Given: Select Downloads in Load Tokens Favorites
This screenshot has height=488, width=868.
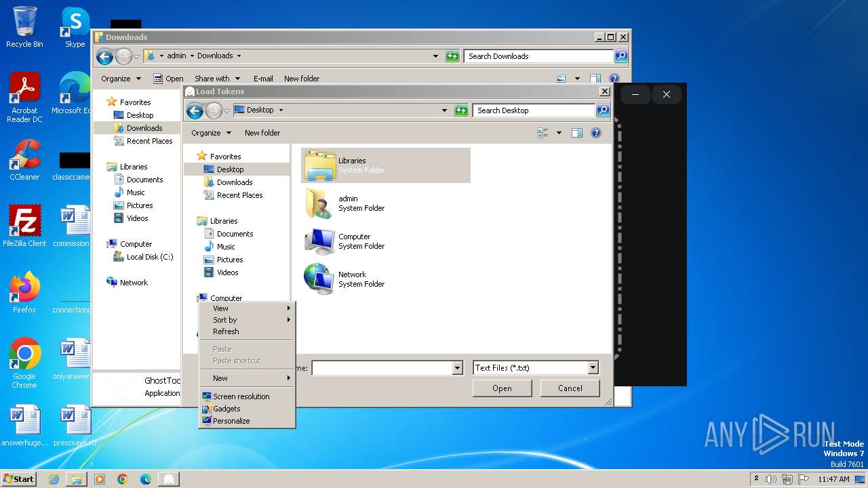Looking at the screenshot, I should click(x=235, y=182).
